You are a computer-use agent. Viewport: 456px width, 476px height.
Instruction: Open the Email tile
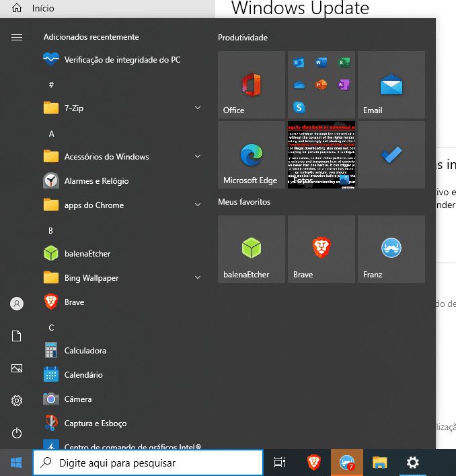pos(391,85)
